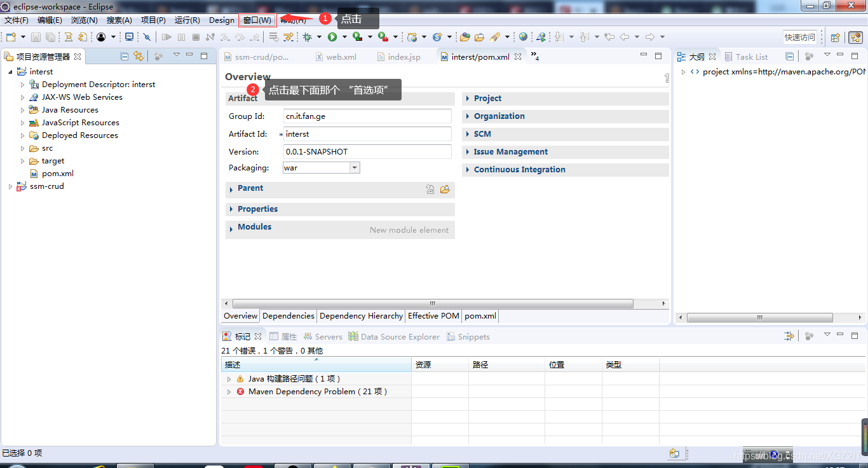Click the user profile toolbar icon
Screen dimensions: 868x468
101,38
